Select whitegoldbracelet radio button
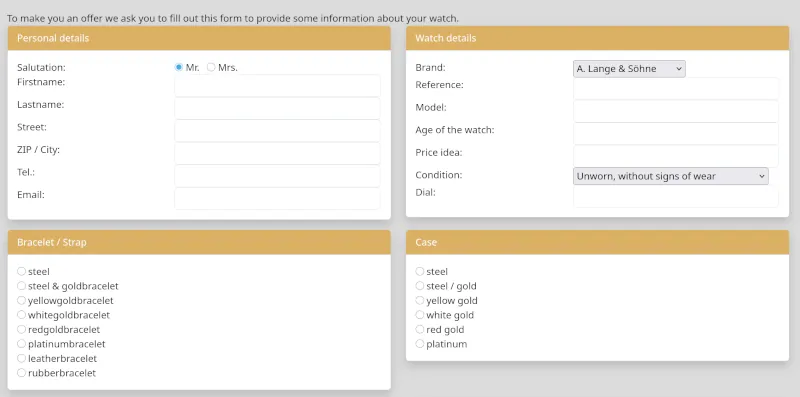Viewport: 800px width, 397px height. tap(21, 315)
